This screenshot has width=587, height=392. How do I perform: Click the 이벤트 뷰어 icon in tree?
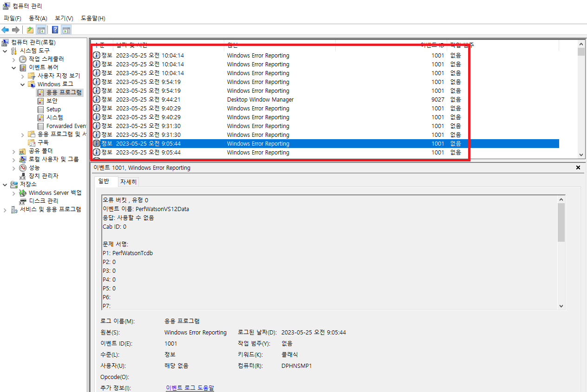23,67
